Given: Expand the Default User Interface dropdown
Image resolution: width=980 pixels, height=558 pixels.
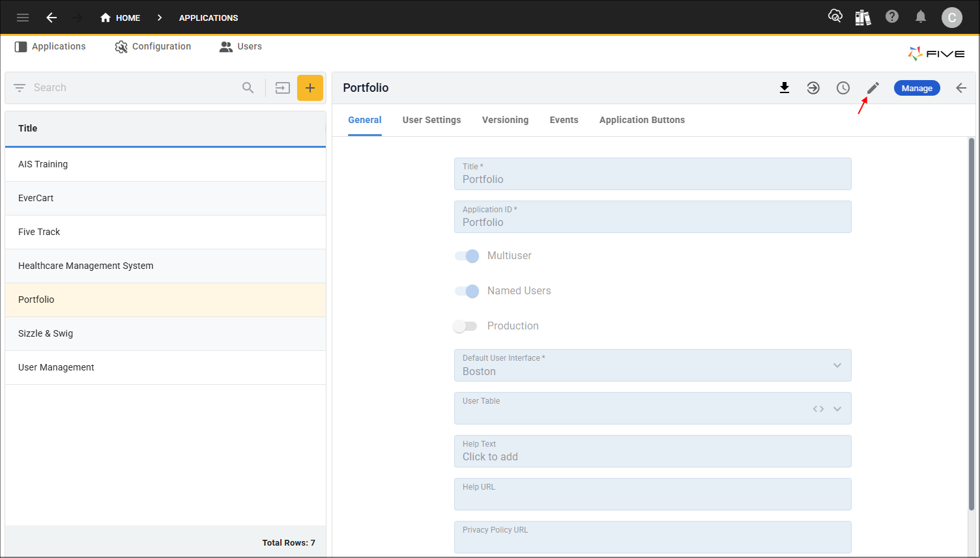Looking at the screenshot, I should (837, 365).
